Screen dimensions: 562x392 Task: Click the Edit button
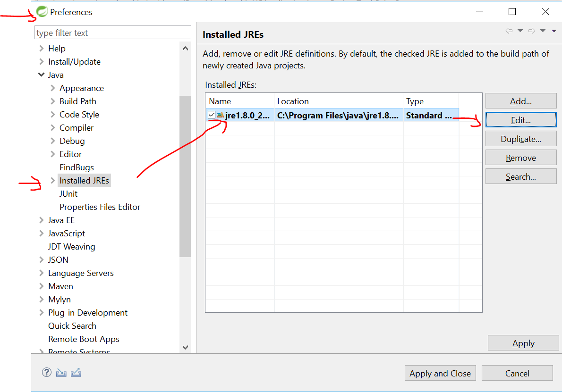pos(521,119)
